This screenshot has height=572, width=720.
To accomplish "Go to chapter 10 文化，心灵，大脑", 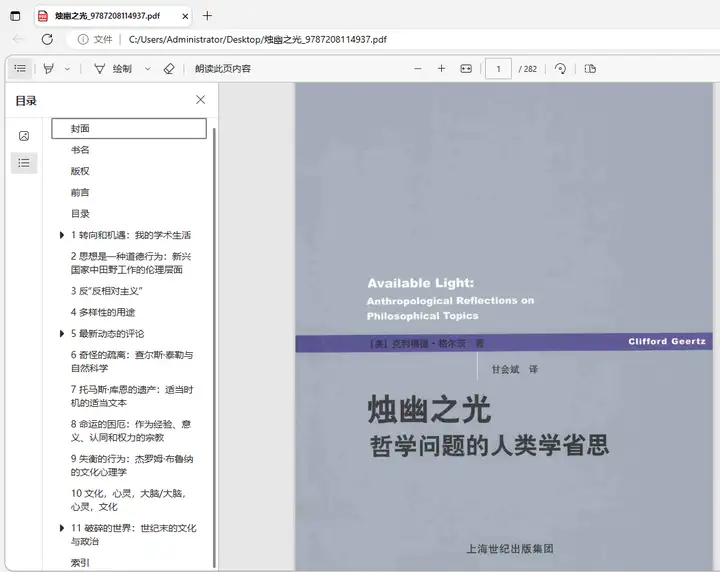I will (x=128, y=500).
